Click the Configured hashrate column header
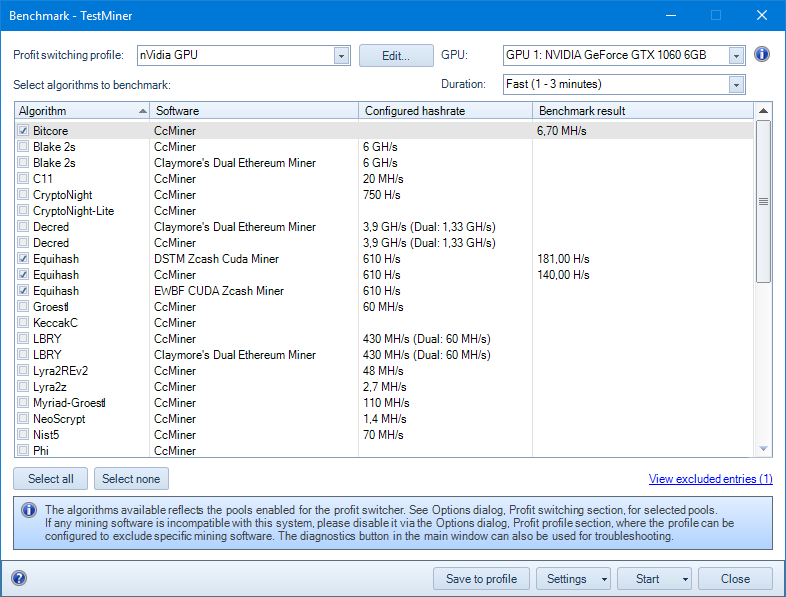This screenshot has width=786, height=597. tap(445, 111)
